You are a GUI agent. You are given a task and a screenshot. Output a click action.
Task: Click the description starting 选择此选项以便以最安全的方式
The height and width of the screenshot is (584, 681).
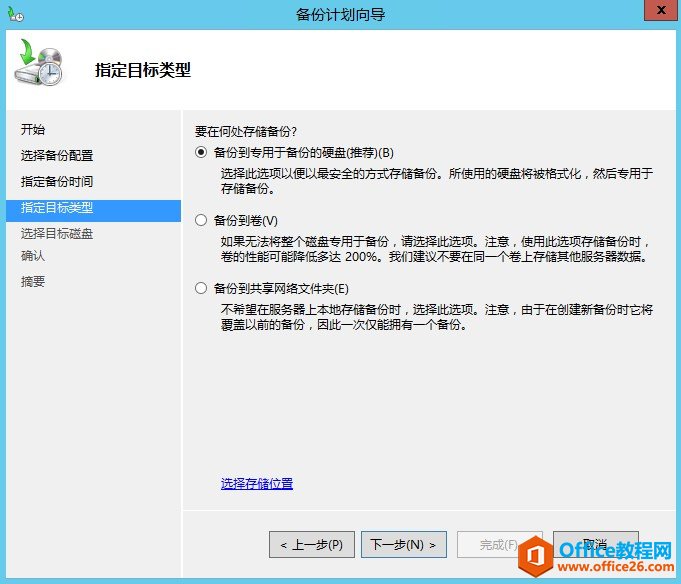436,181
